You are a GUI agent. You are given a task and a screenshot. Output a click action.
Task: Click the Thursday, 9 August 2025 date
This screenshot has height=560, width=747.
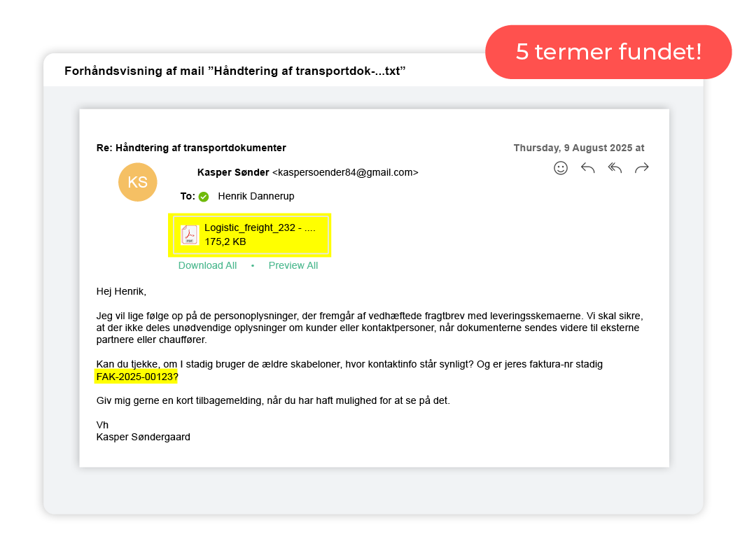[x=579, y=148]
